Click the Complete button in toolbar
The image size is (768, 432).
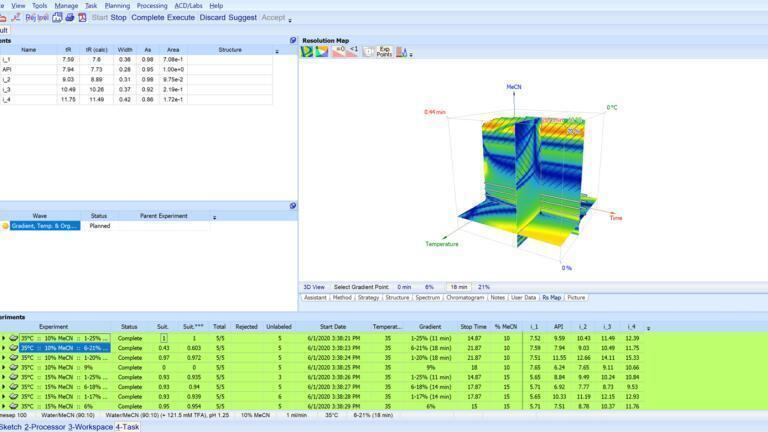coord(147,18)
